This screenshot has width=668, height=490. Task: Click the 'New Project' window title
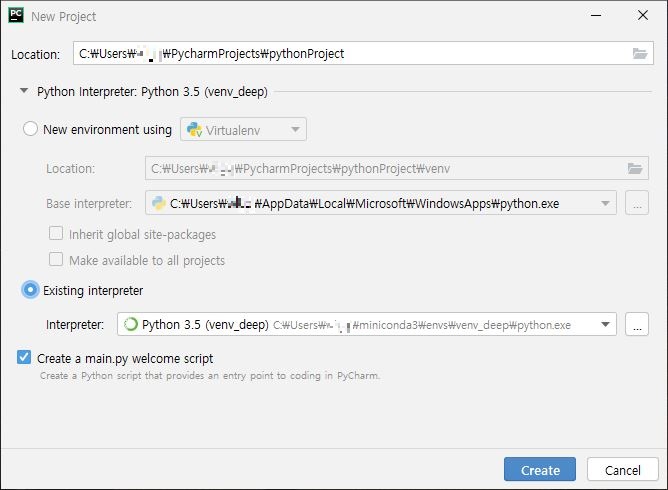63,17
